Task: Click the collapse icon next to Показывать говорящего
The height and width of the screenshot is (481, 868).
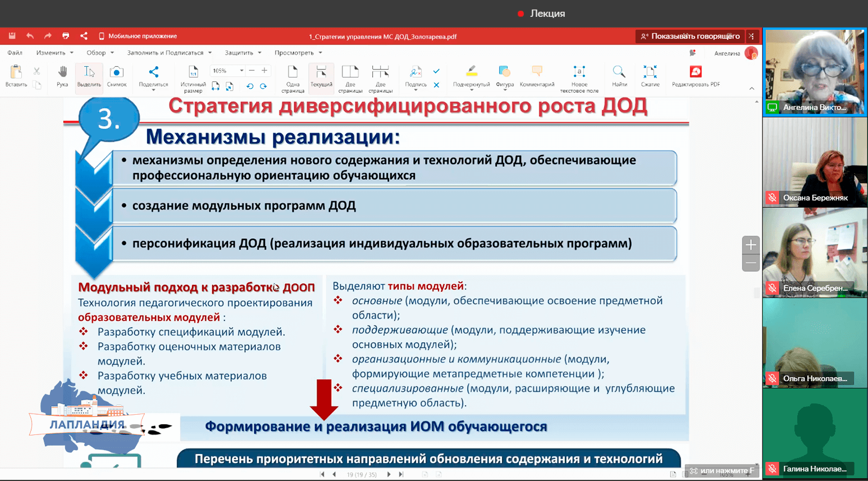Action: coord(751,36)
